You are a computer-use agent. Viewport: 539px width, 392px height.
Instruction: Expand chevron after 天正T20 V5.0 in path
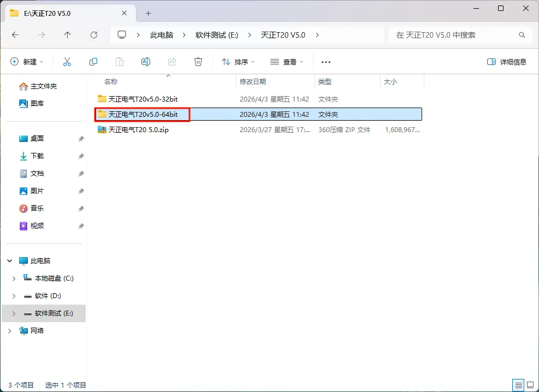tap(317, 35)
